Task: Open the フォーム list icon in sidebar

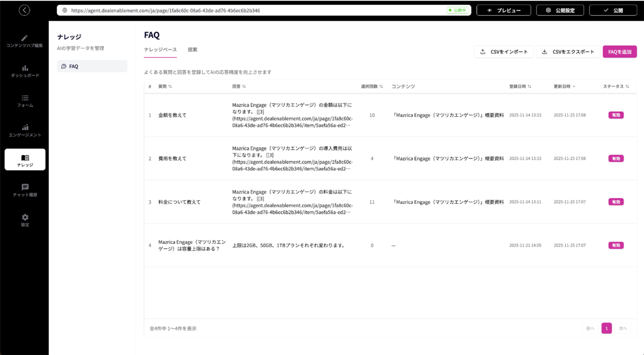Action: tap(25, 98)
